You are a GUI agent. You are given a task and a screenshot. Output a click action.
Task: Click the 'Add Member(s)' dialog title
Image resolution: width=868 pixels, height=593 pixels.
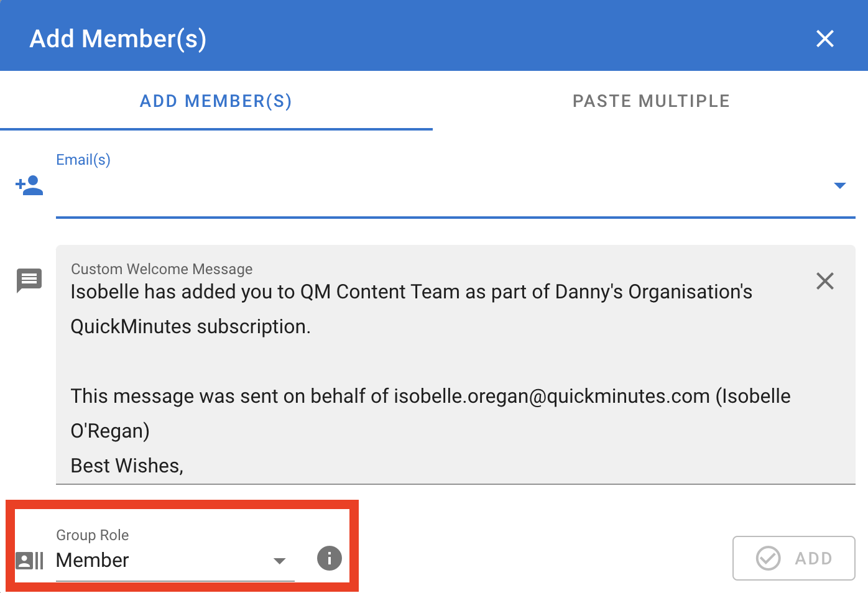click(118, 39)
